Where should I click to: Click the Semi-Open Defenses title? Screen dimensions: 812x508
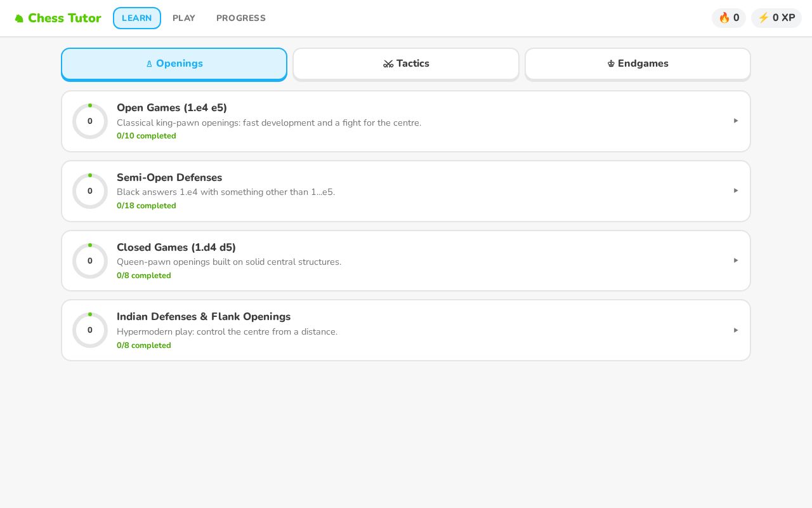(169, 177)
